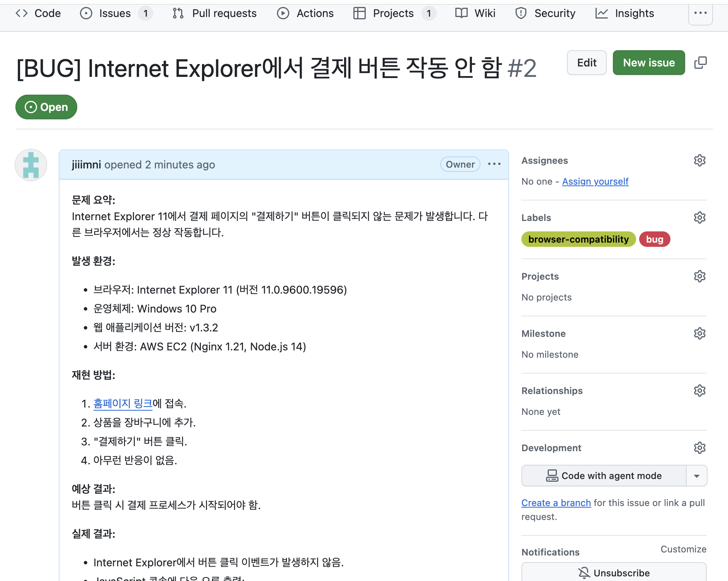This screenshot has width=728, height=581.
Task: Click the Wiki book icon
Action: click(462, 14)
